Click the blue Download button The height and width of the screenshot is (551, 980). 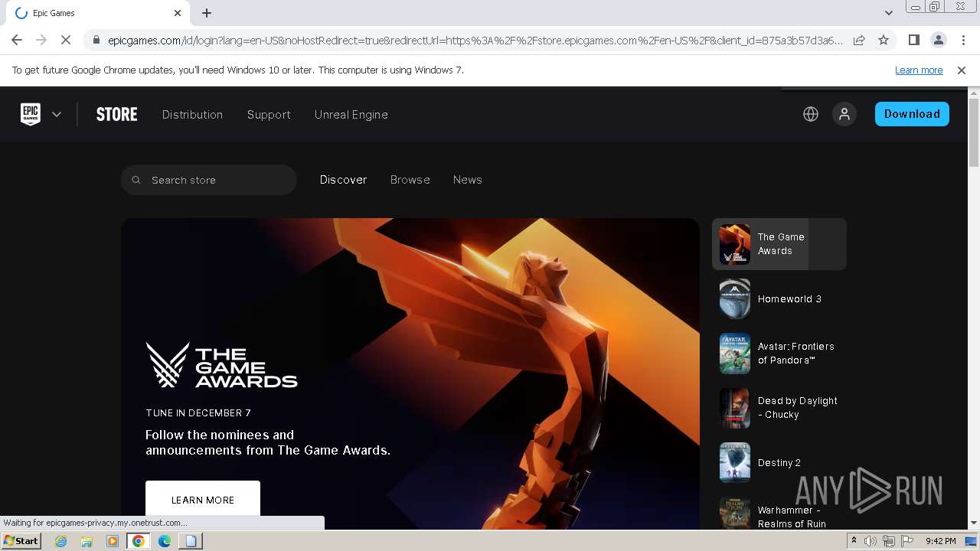(x=912, y=114)
